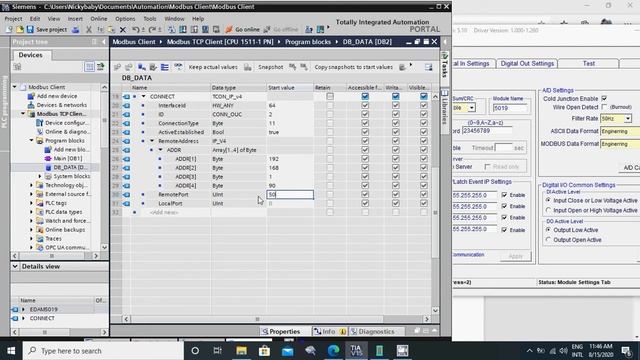
Task: Open the Online menu
Action: tap(98, 19)
